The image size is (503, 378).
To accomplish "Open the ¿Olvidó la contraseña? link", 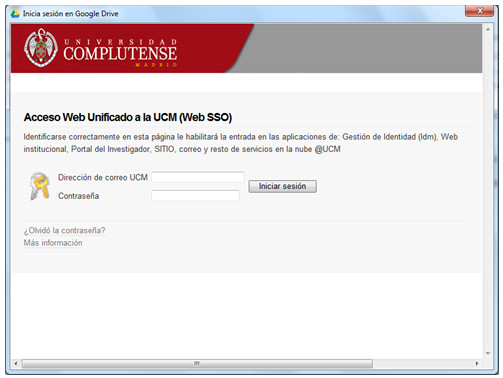I will point(64,230).
